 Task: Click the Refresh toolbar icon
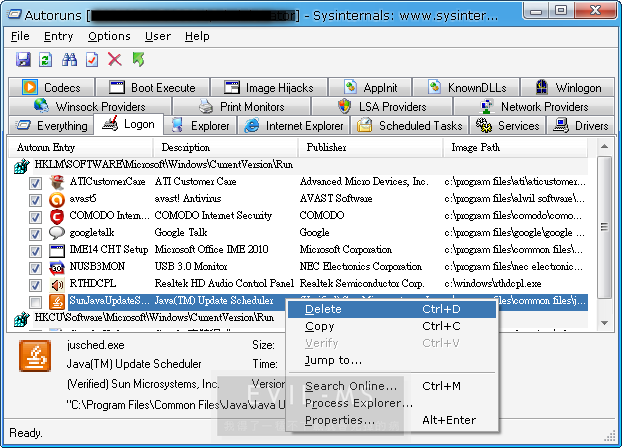tap(46, 60)
